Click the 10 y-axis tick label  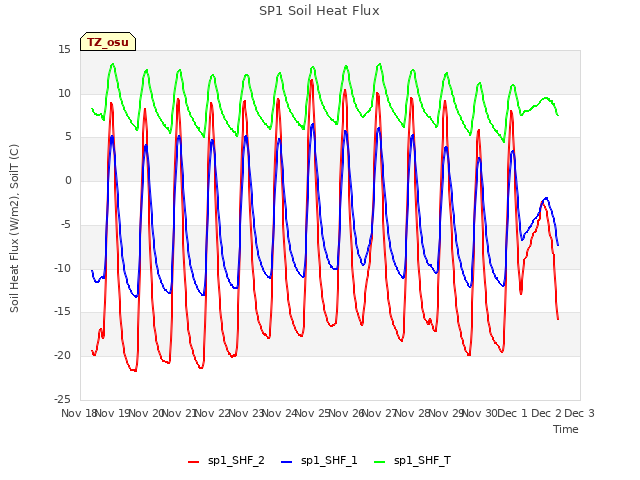(64, 93)
